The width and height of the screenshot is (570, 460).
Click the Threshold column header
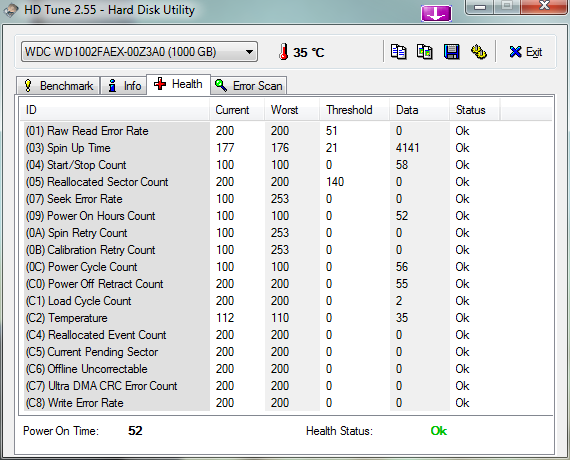[x=354, y=110]
